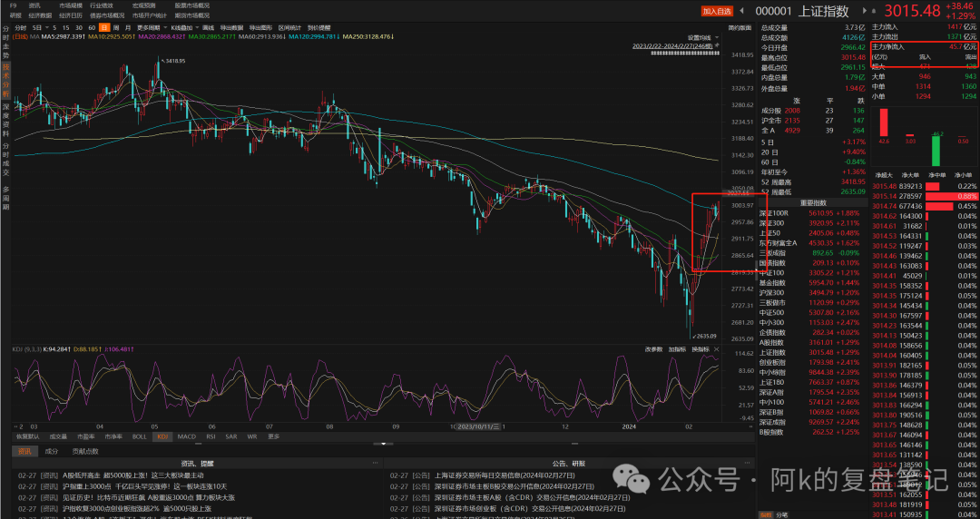Switch to 30 minute period
The width and height of the screenshot is (980, 519).
pos(79,27)
